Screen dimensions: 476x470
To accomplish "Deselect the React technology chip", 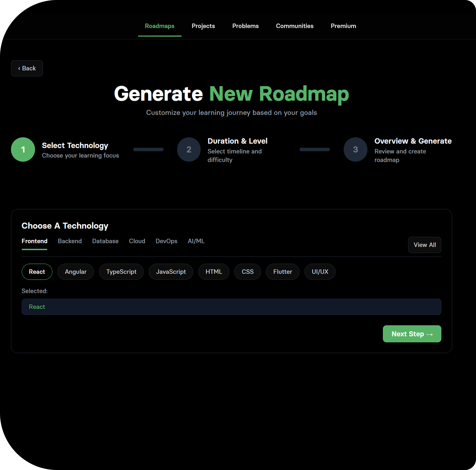I will point(37,271).
